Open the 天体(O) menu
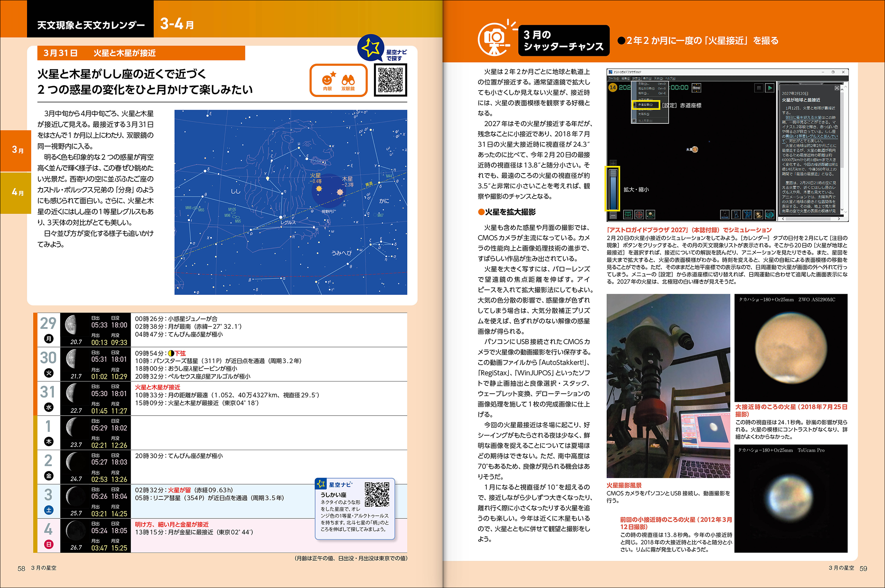Screen dimensions: 885x588 coord(658,78)
